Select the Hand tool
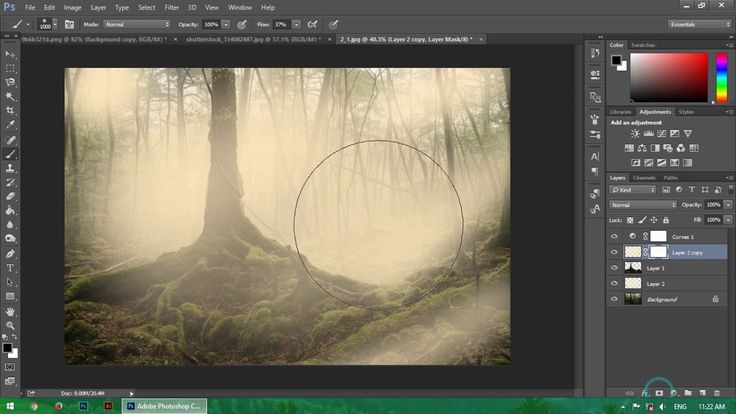 [x=10, y=312]
